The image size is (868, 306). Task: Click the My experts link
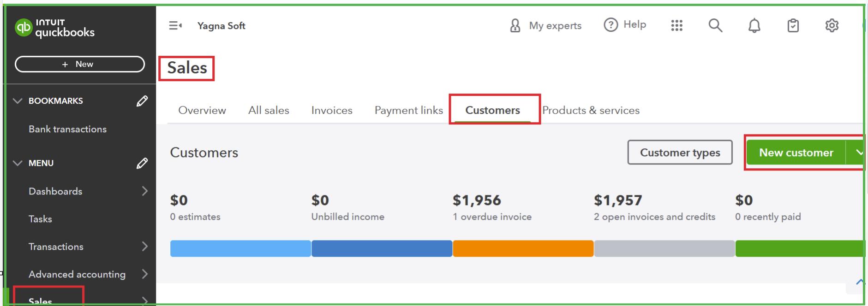point(555,26)
